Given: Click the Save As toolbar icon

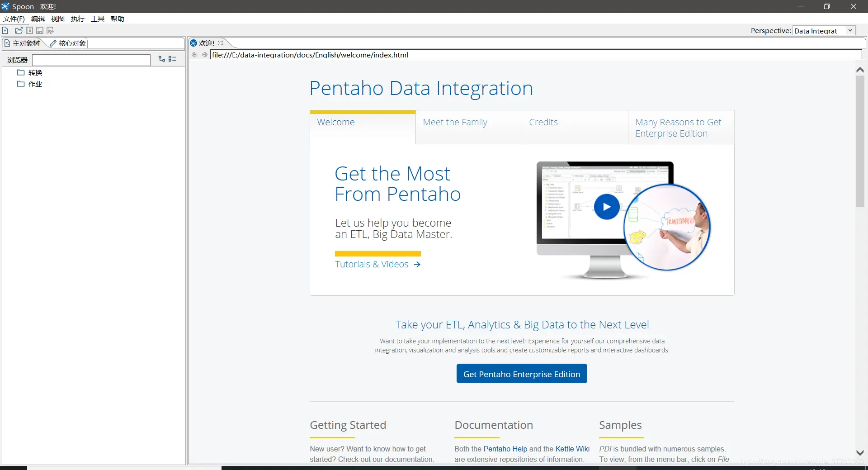Looking at the screenshot, I should click(50, 30).
